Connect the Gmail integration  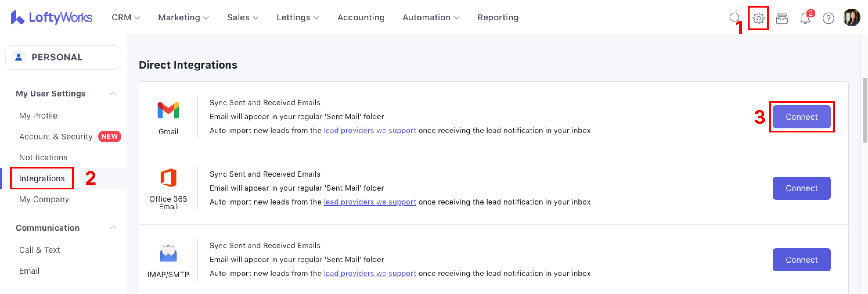tap(801, 117)
